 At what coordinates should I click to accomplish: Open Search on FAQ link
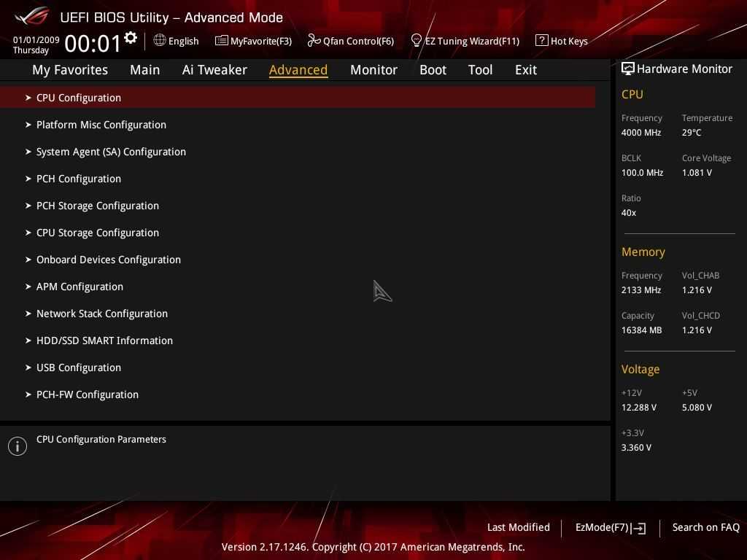coord(705,527)
